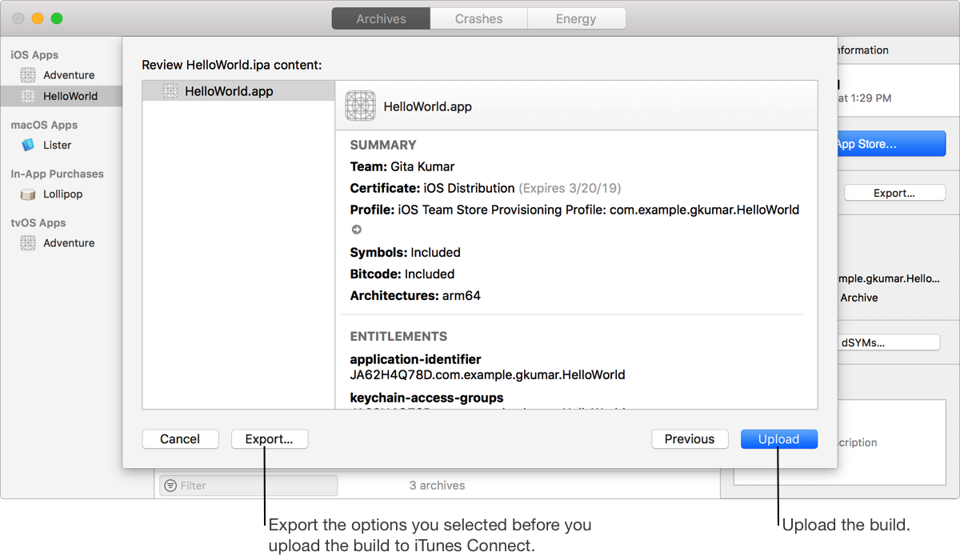Select the HelloWorld app icon in sidebar
This screenshot has width=960, height=560.
click(x=28, y=96)
